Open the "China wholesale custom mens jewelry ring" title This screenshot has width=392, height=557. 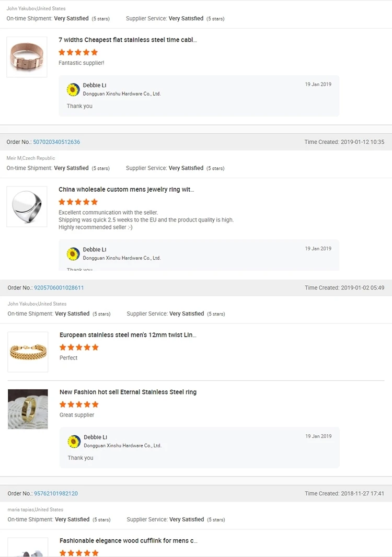tap(126, 190)
